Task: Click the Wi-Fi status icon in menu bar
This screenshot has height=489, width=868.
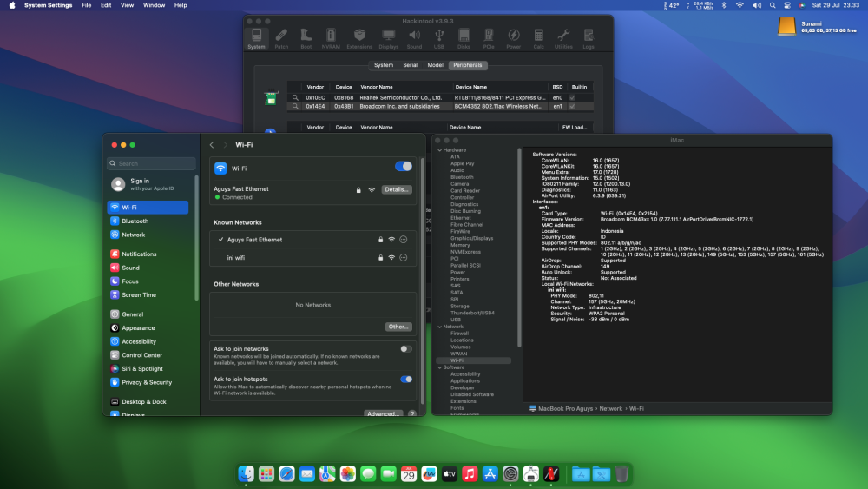Action: point(740,5)
